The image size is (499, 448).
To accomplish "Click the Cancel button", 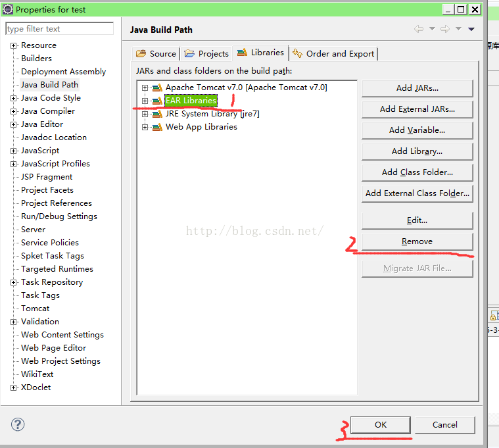I will [x=445, y=425].
